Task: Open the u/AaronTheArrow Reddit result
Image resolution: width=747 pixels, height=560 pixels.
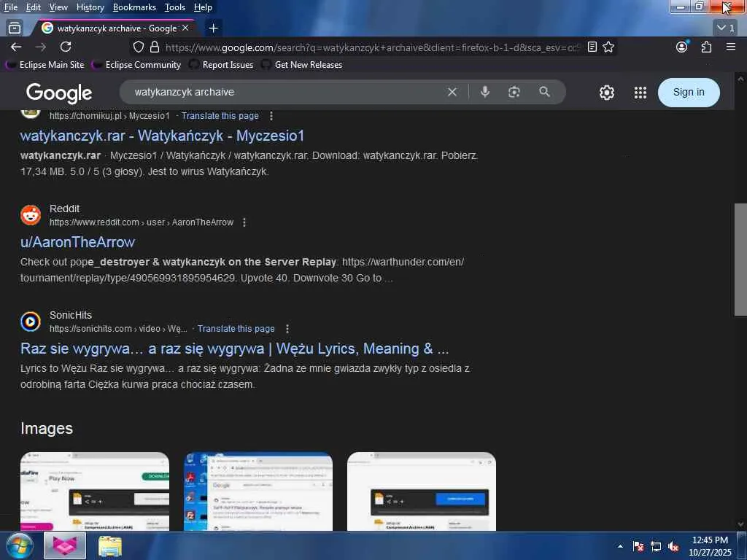Action: tap(77, 242)
